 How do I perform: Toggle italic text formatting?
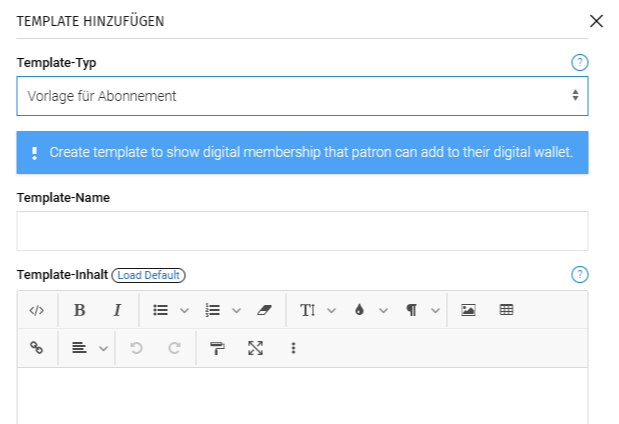[x=117, y=310]
